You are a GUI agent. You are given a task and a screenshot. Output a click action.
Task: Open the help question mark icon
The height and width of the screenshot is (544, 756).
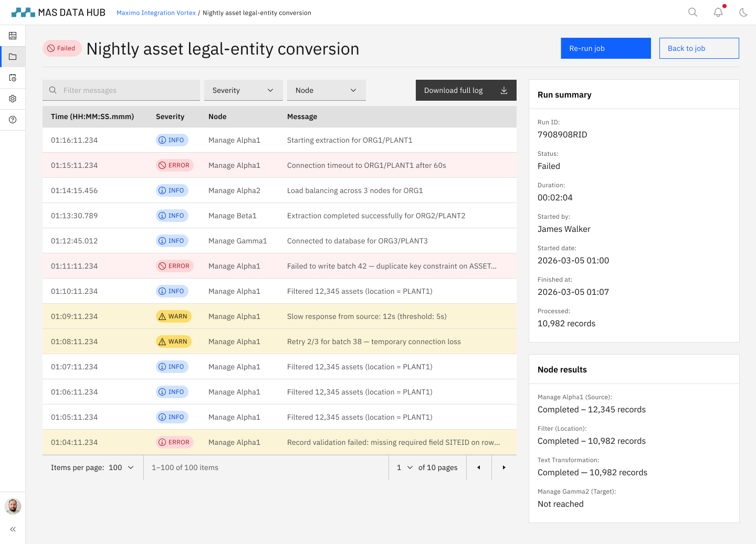pyautogui.click(x=13, y=120)
